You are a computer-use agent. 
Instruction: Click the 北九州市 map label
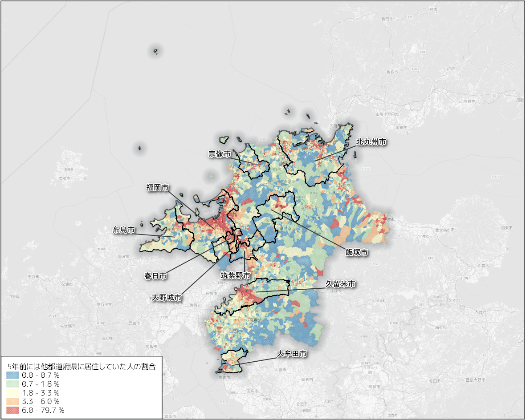371,142
